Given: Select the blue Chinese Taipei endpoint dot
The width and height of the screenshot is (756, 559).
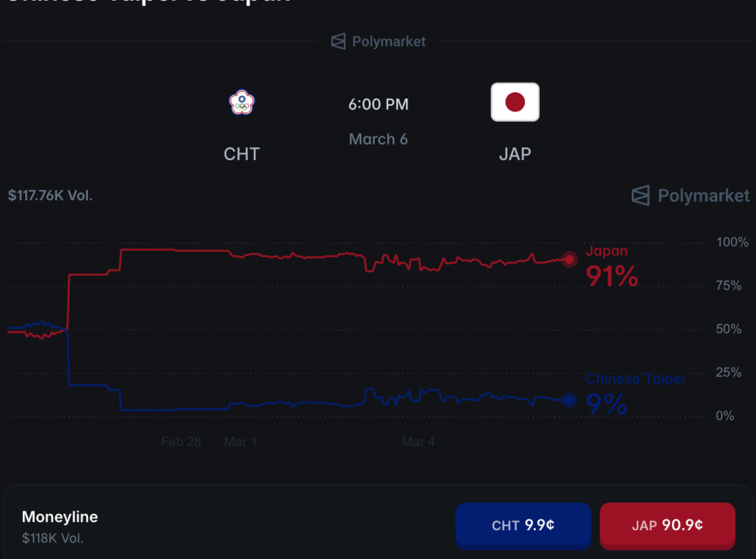Looking at the screenshot, I should [568, 401].
